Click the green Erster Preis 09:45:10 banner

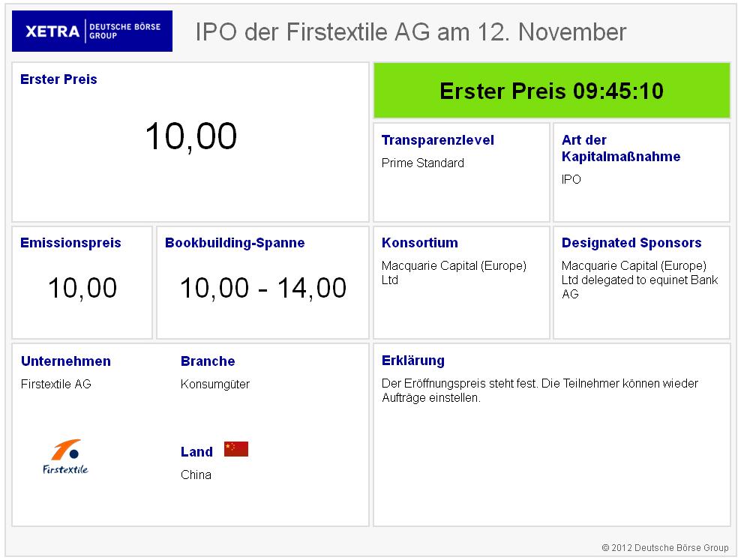click(551, 91)
